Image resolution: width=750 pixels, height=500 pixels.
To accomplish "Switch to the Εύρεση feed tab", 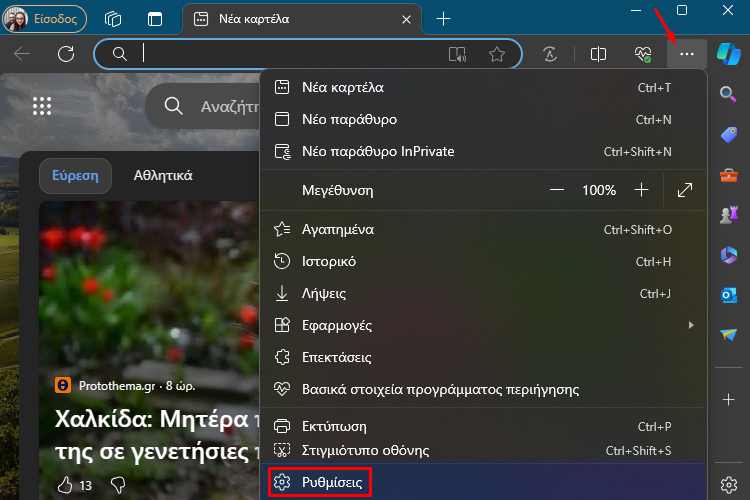I will click(75, 176).
